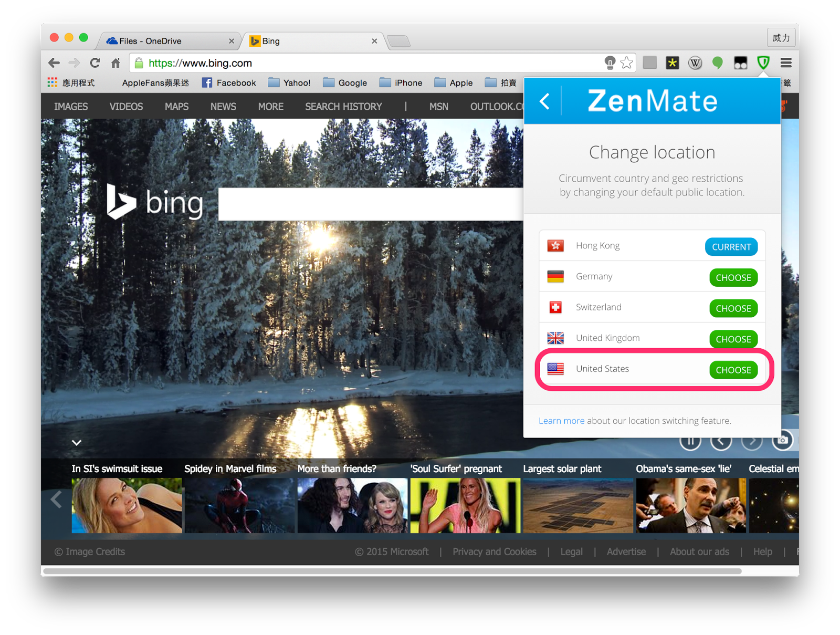Show previous Bing background image
Screen dimensions: 840x635
(x=721, y=440)
